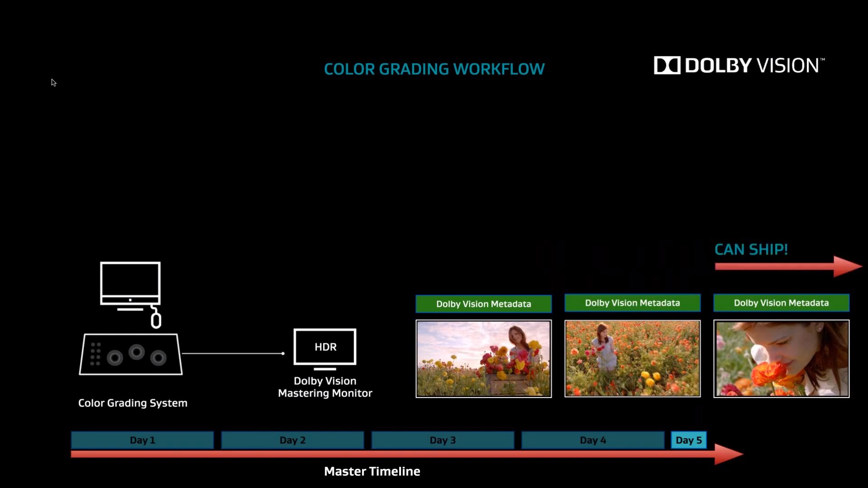Click the color grading control panel icon
The width and height of the screenshot is (868, 488).
click(x=131, y=354)
